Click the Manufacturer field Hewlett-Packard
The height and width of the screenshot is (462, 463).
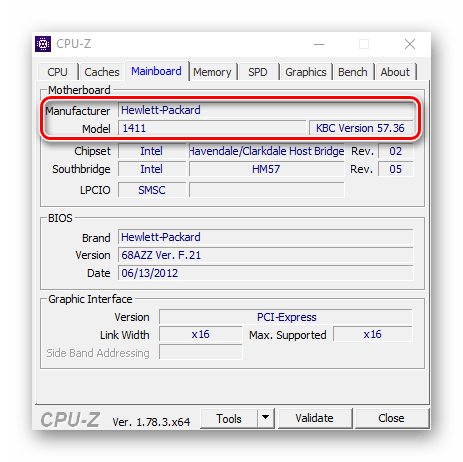[x=266, y=110]
